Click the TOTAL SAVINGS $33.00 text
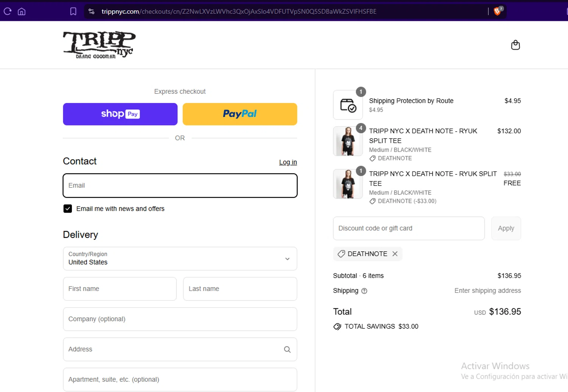The width and height of the screenshot is (568, 392). tap(381, 327)
